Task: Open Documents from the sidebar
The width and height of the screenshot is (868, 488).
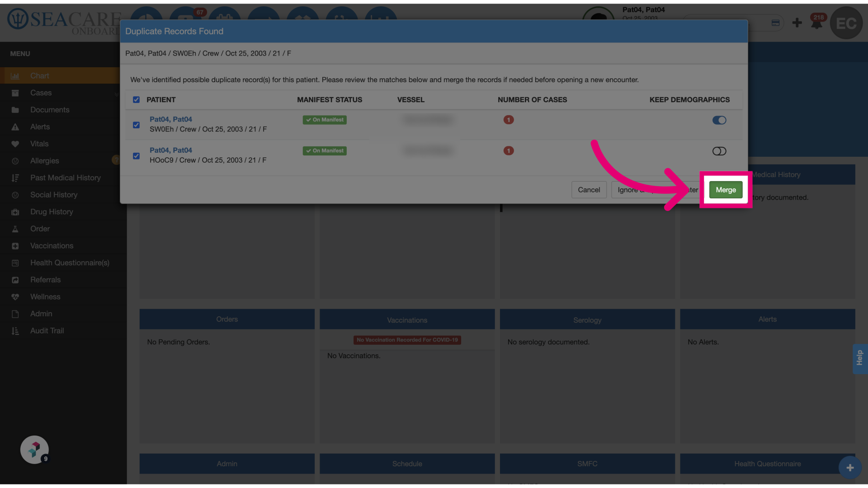Action: [50, 110]
